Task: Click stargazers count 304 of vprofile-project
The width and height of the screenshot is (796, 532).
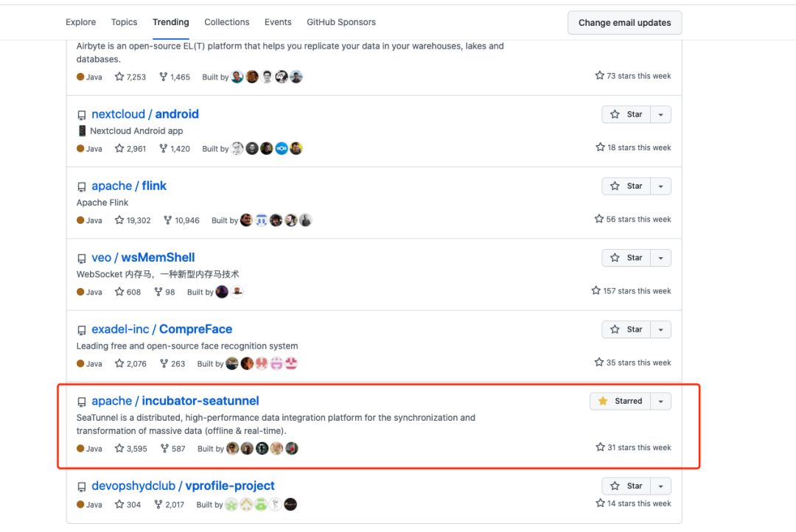Action: [128, 505]
